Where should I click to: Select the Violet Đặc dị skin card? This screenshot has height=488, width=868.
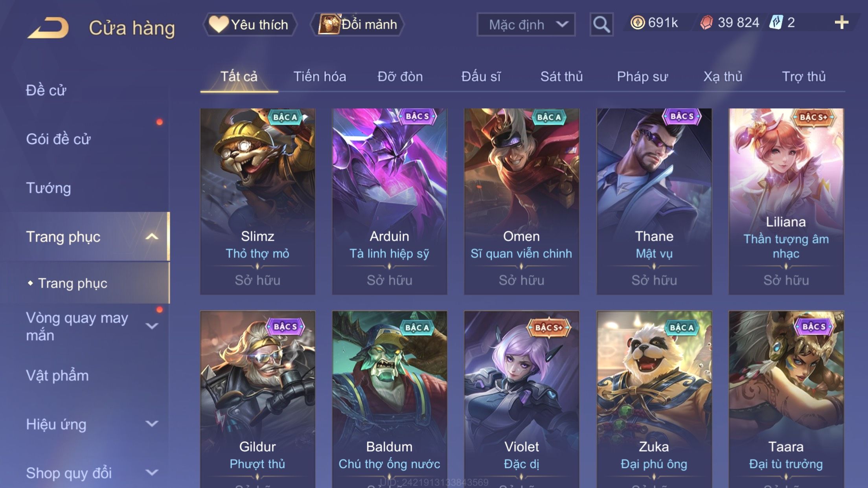tap(521, 399)
